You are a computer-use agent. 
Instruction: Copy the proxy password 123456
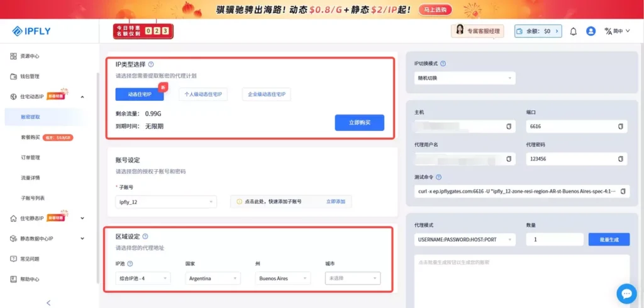point(621,159)
